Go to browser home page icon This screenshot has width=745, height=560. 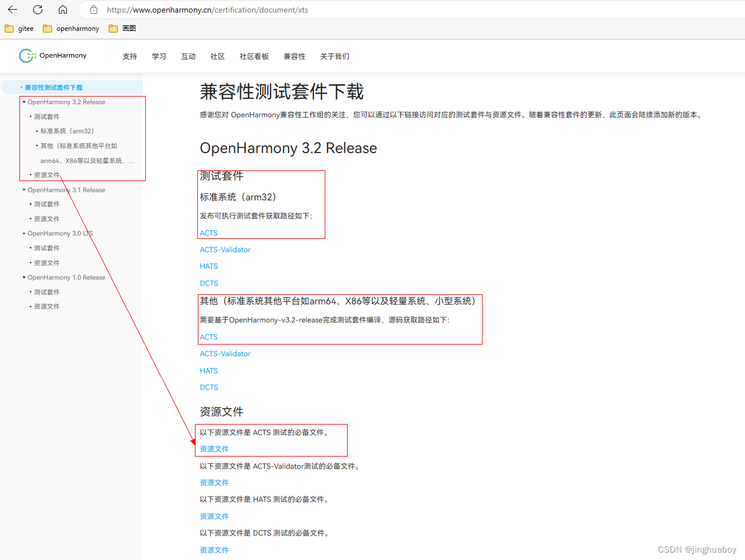tap(63, 10)
